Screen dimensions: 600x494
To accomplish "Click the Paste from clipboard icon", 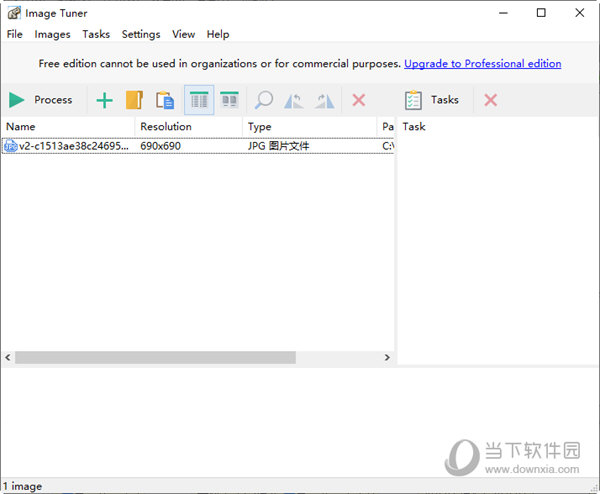I will (x=165, y=100).
